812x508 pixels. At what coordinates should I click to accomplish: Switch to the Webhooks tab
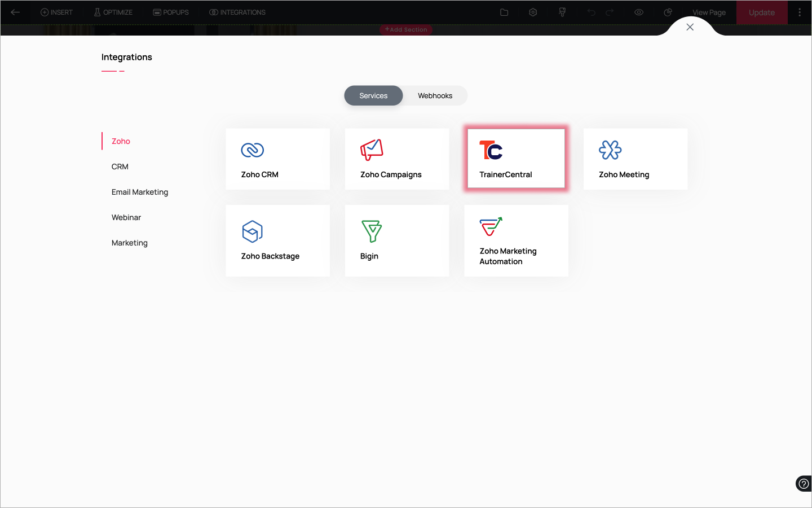pyautogui.click(x=435, y=96)
